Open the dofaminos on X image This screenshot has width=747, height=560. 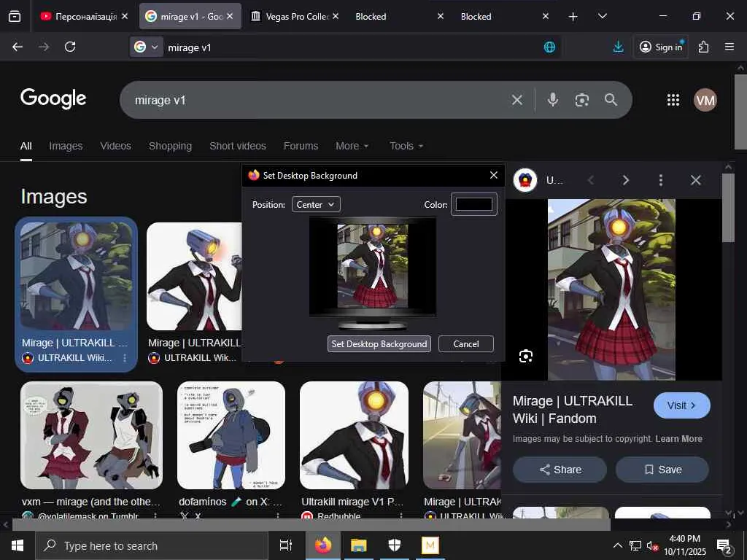click(231, 435)
